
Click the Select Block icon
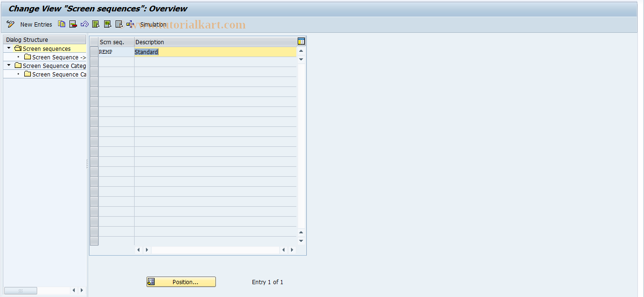coord(107,24)
